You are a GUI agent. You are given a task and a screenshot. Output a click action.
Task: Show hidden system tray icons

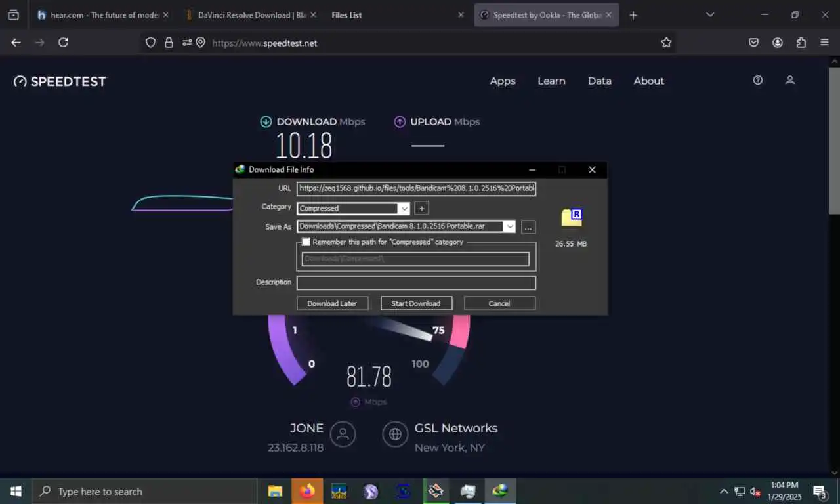point(724,492)
